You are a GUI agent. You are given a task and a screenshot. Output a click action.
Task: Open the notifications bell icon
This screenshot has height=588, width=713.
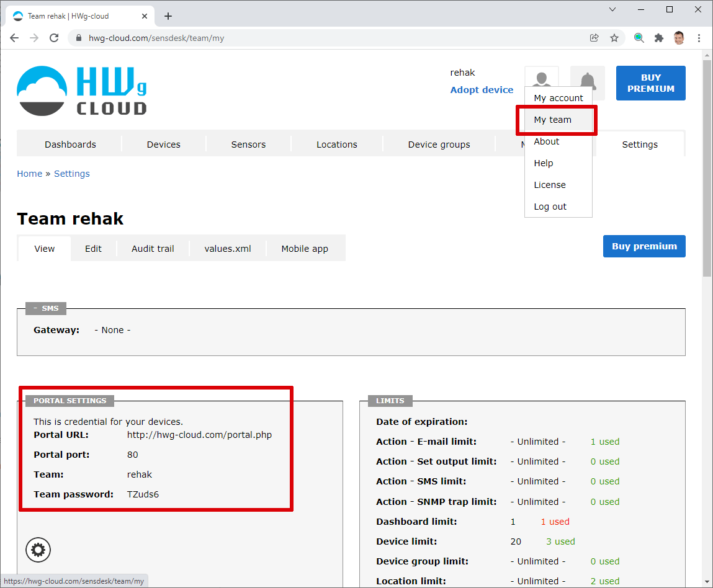[588, 82]
